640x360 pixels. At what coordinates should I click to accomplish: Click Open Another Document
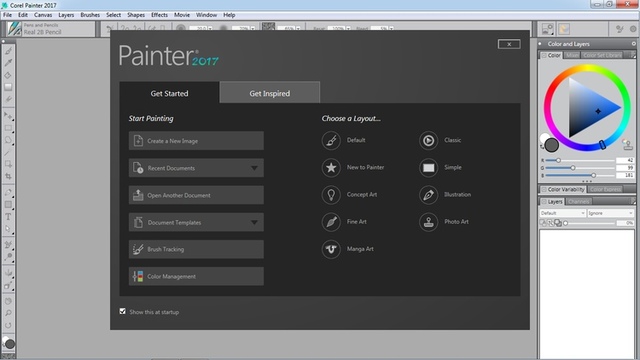[x=196, y=195]
